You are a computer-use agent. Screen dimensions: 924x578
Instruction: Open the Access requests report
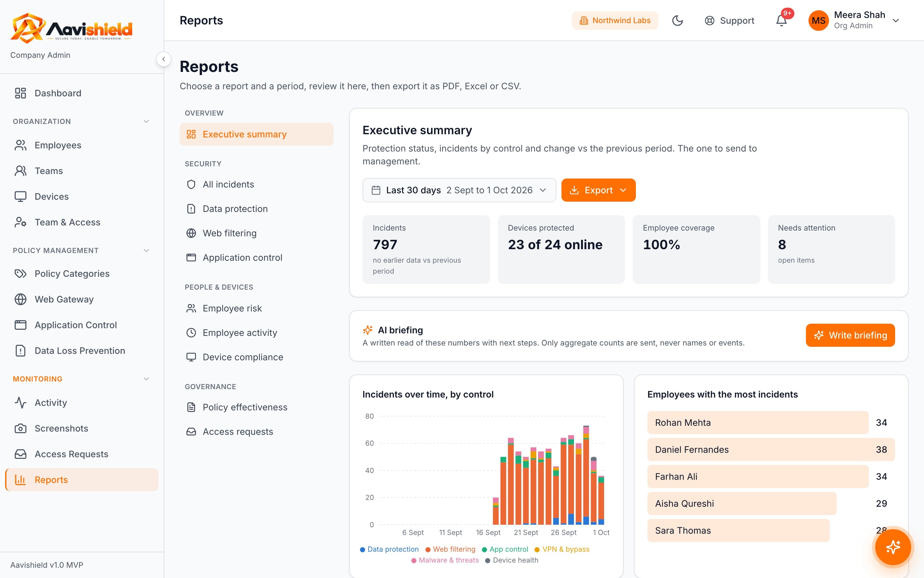click(x=257, y=432)
